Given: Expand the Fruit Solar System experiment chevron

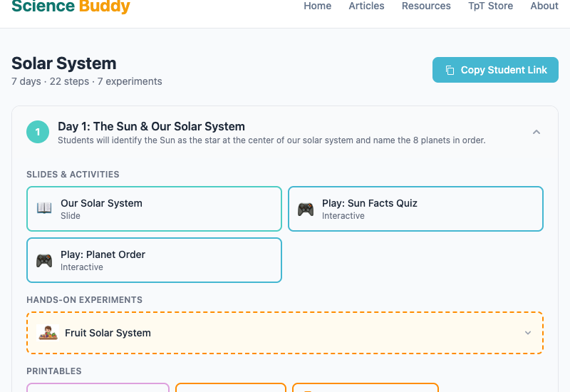Looking at the screenshot, I should [x=528, y=333].
